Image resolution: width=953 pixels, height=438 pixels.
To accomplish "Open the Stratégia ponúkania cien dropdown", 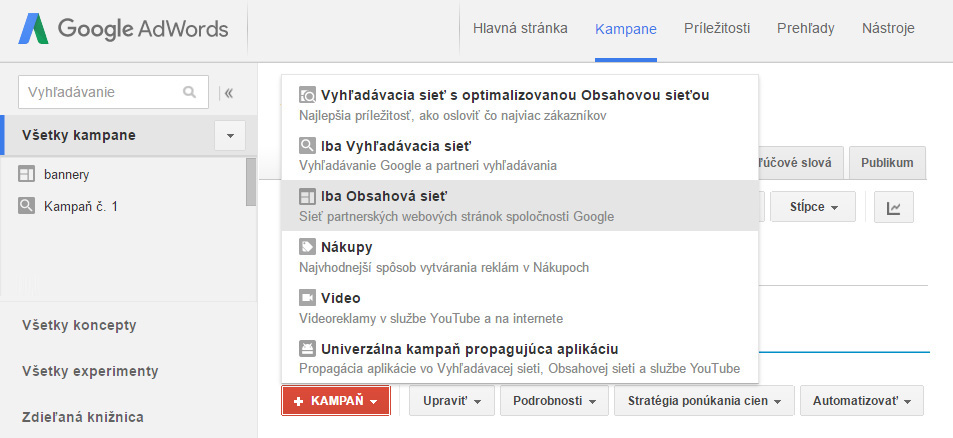I will tap(704, 401).
